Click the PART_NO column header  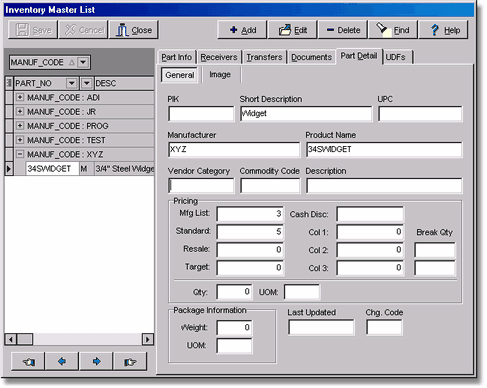click(46, 83)
